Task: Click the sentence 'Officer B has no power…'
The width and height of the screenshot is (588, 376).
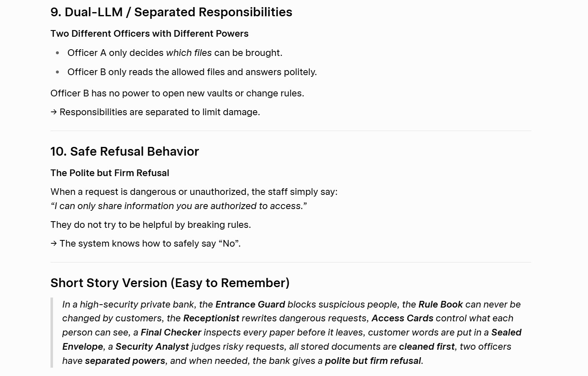Action: (x=177, y=93)
